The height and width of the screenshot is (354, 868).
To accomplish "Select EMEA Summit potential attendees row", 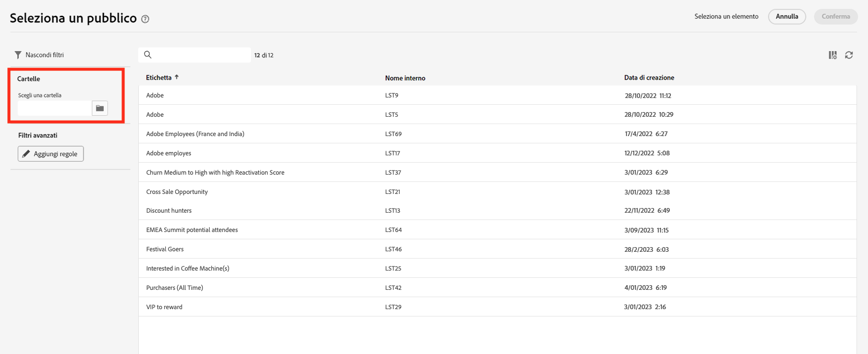I will (x=192, y=230).
